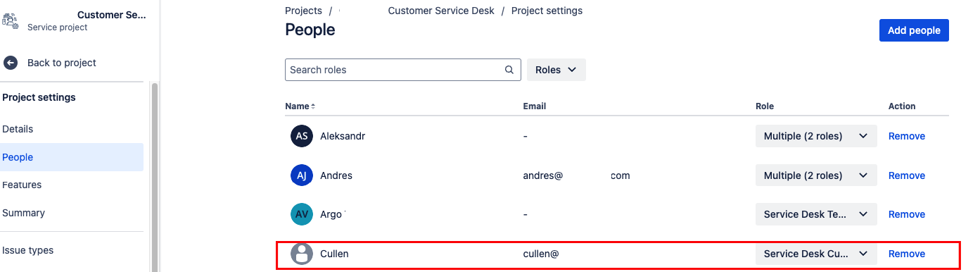This screenshot has height=272, width=980.
Task: Select Details in project settings sidebar
Action: point(18,129)
